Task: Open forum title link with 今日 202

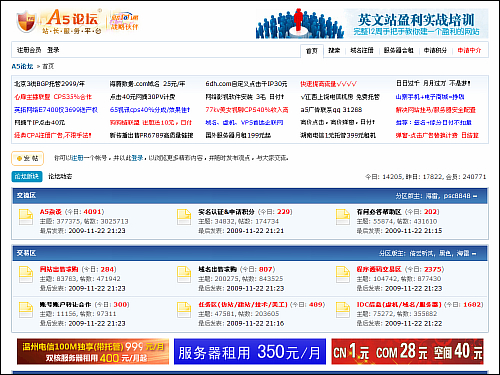Action: coord(379,212)
